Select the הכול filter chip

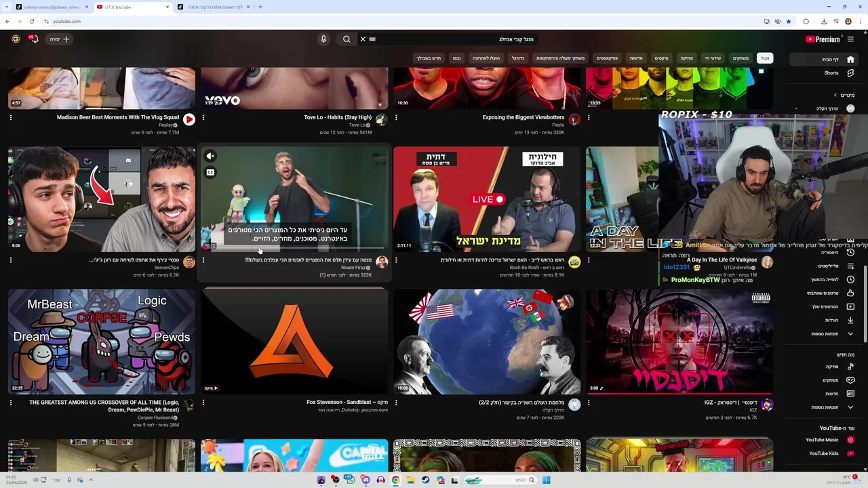tap(765, 58)
